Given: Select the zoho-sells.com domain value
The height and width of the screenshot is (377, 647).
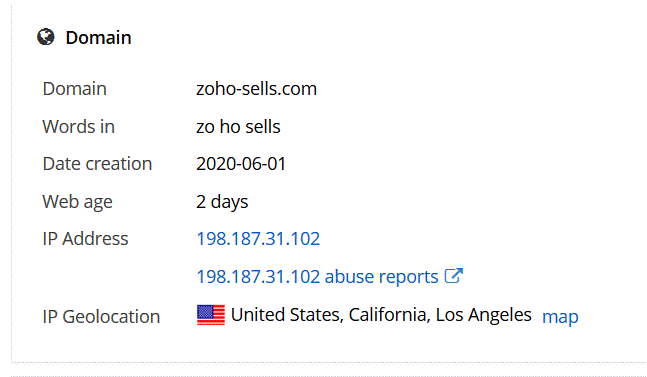Looking at the screenshot, I should [x=256, y=89].
